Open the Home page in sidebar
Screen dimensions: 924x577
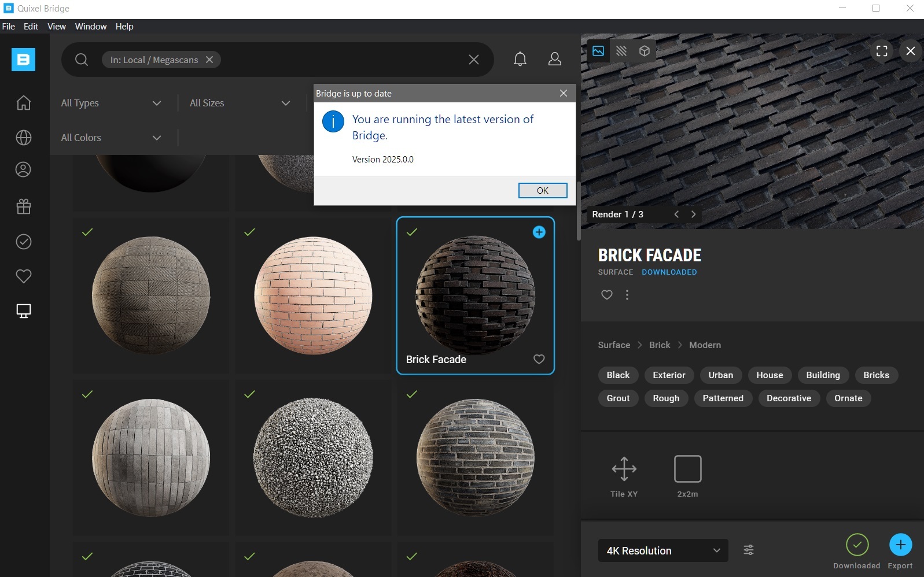23,103
